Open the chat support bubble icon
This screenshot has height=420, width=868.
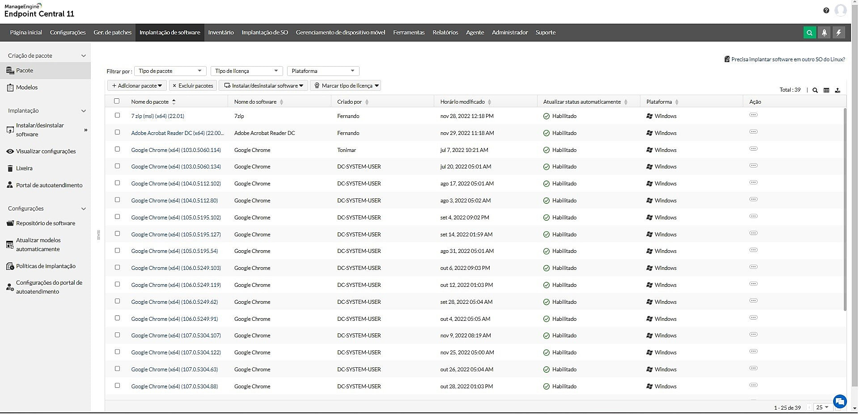pos(839,401)
